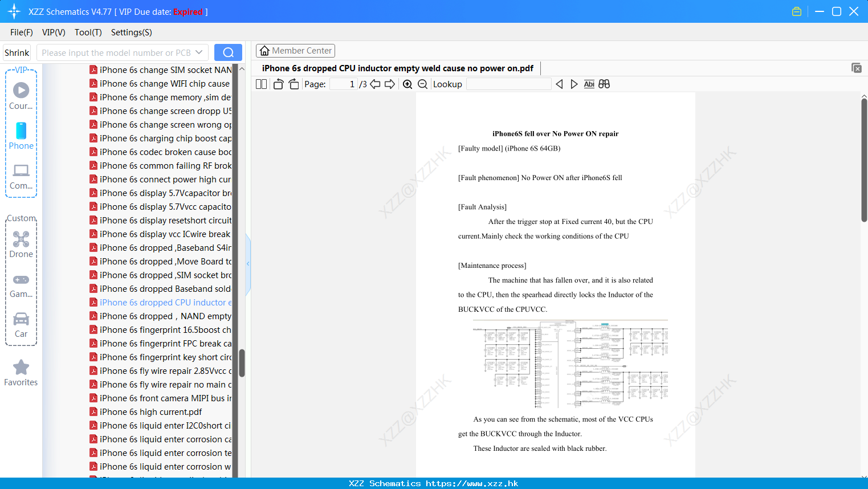
Task: Click the file list scroll-up arrow
Action: click(x=242, y=69)
